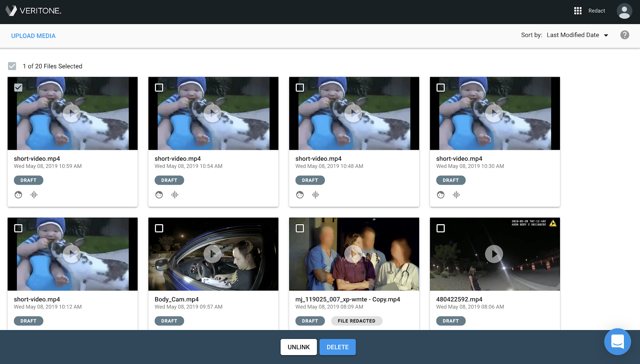Open the apps grid switcher icon
The width and height of the screenshot is (640, 364).
click(x=578, y=11)
